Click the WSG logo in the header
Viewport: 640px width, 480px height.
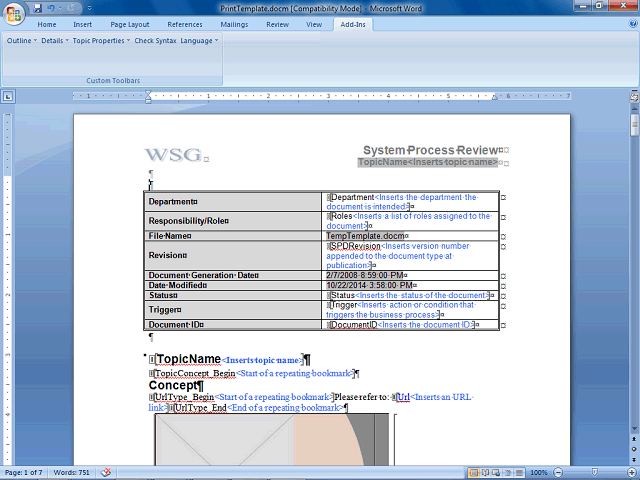click(x=173, y=155)
